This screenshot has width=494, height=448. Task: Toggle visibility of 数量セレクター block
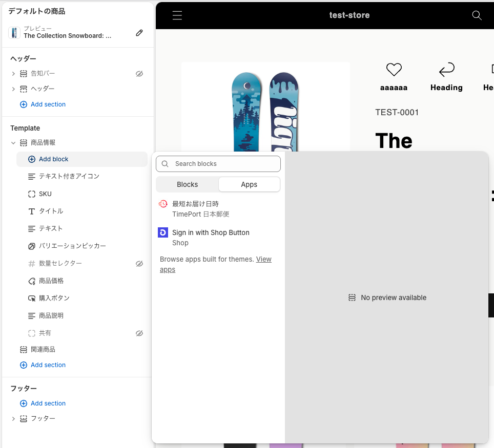coord(139,264)
